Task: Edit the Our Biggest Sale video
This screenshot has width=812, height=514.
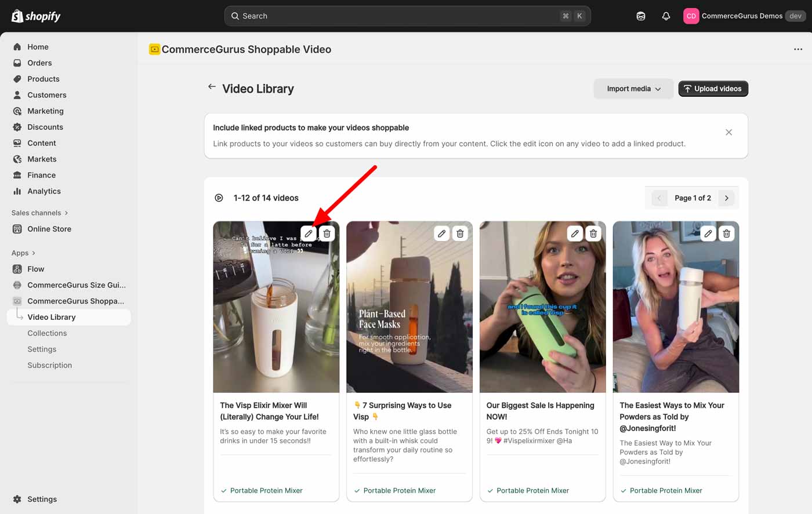Action: [x=575, y=234]
